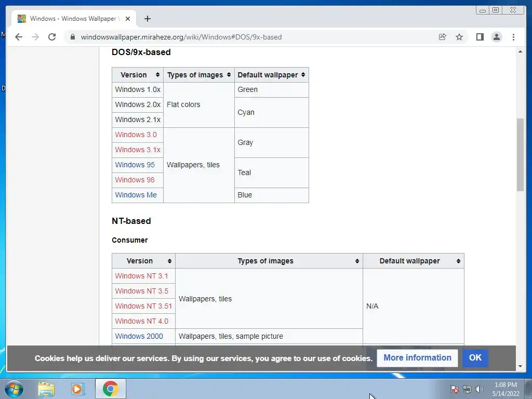Click the Chrome taskbar button
532x399 pixels.
[x=110, y=389]
